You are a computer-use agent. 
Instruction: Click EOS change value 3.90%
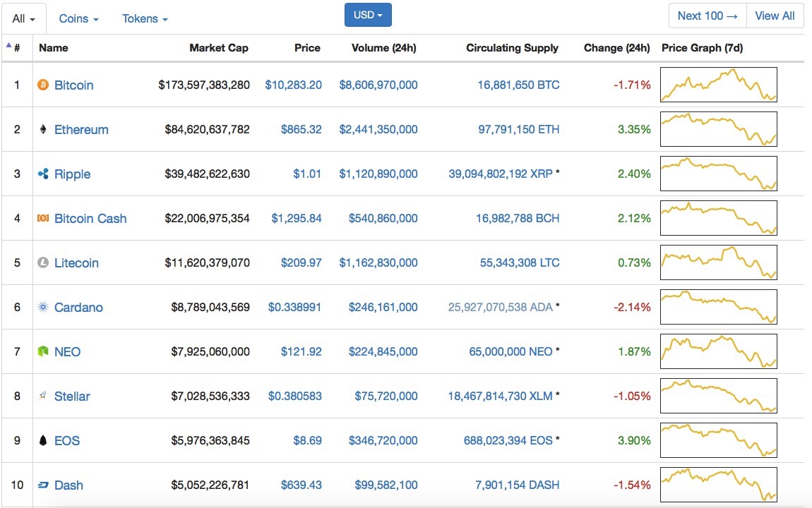point(634,441)
